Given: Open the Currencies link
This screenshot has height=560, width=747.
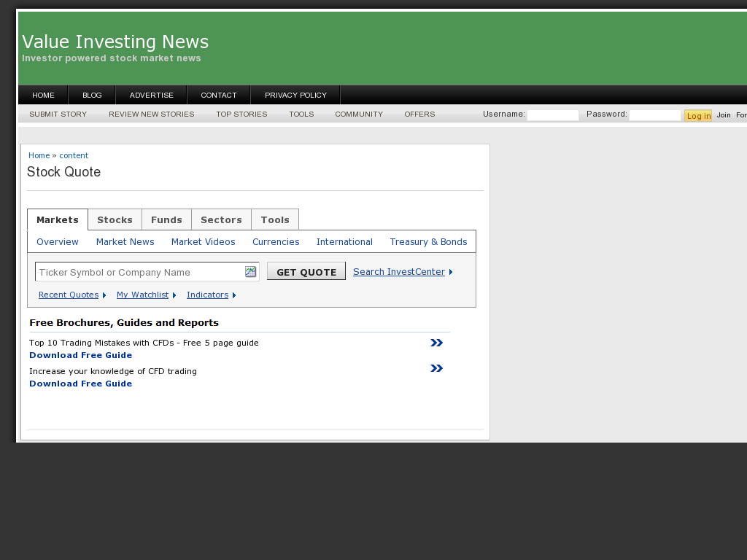Looking at the screenshot, I should (276, 242).
